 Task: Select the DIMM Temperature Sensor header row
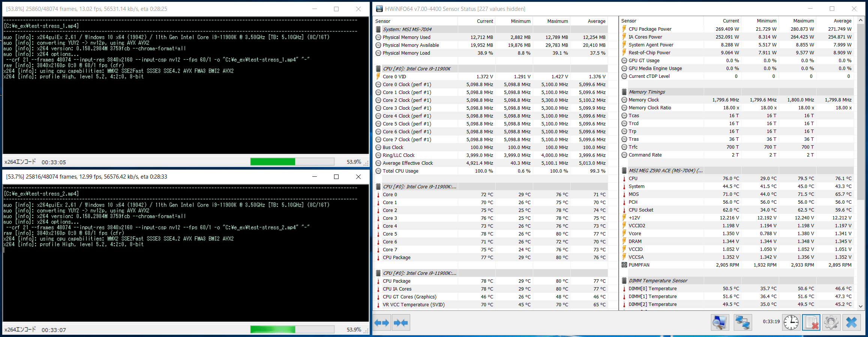[737, 280]
